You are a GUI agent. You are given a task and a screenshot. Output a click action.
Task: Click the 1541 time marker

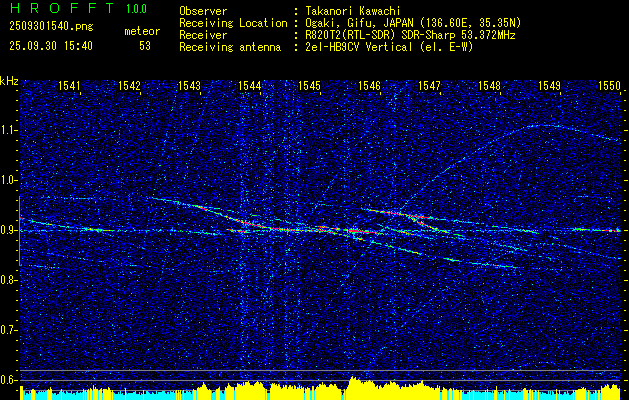(x=69, y=85)
